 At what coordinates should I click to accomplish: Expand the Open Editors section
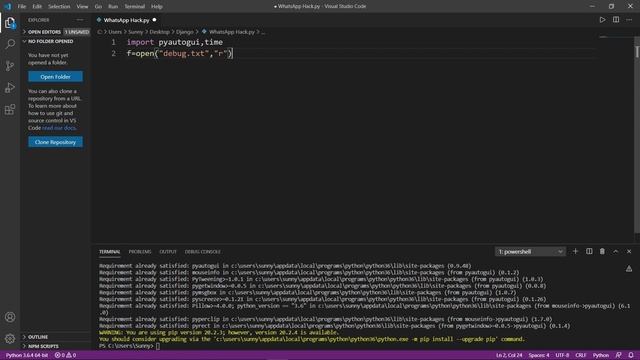55,32
